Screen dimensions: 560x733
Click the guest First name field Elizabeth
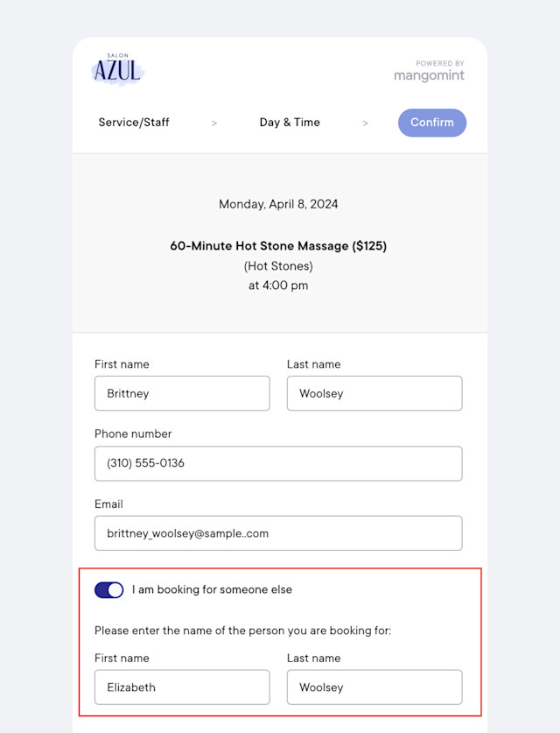tap(182, 687)
